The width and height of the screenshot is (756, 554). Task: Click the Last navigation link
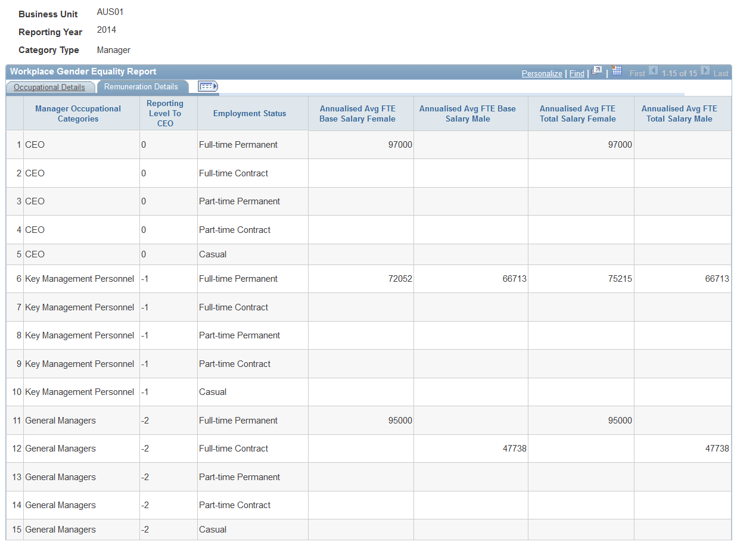[721, 73]
